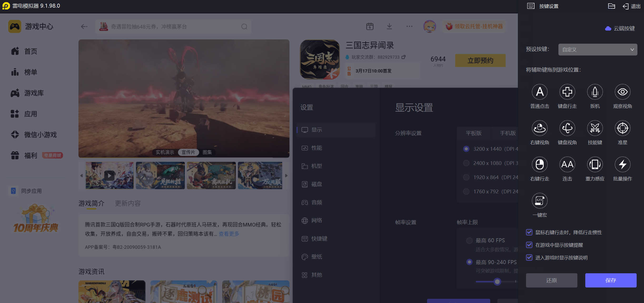Click left arrow of screenshot thumbnail carousel
The image size is (644, 303).
point(81,175)
